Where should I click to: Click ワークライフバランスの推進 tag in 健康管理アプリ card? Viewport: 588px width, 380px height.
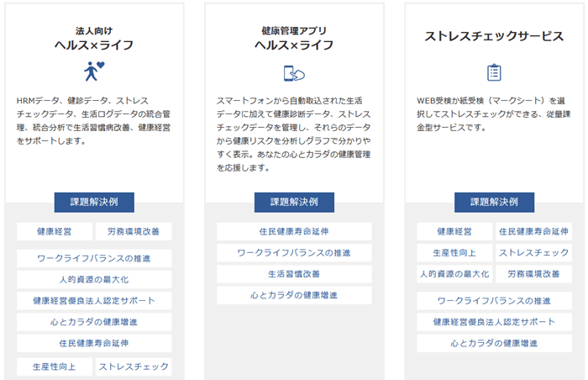click(294, 253)
